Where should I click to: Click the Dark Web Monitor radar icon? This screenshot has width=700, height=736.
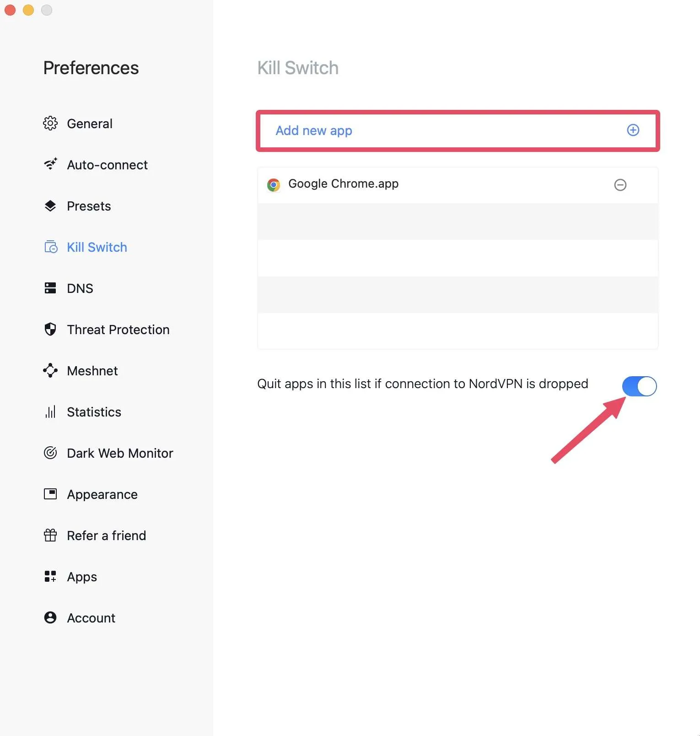point(50,453)
